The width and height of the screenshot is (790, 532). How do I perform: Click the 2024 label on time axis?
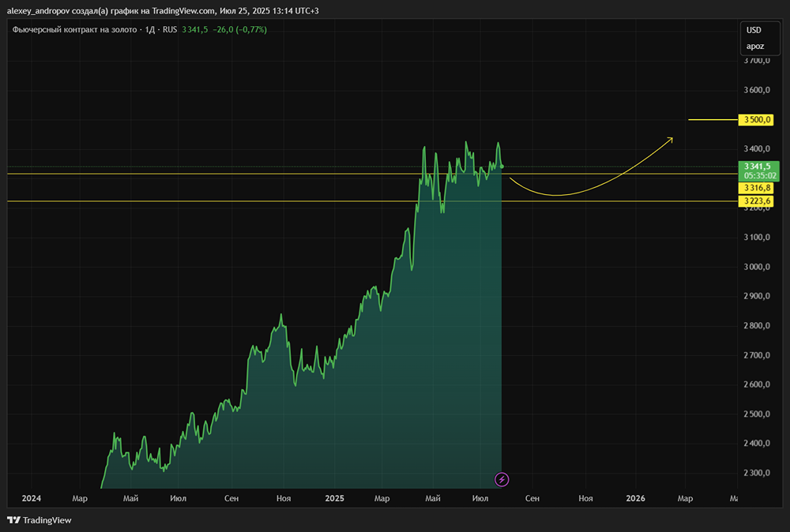[31, 498]
